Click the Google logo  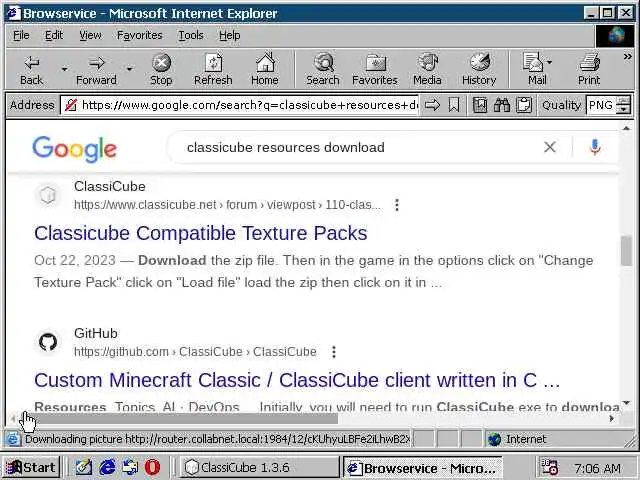click(74, 149)
